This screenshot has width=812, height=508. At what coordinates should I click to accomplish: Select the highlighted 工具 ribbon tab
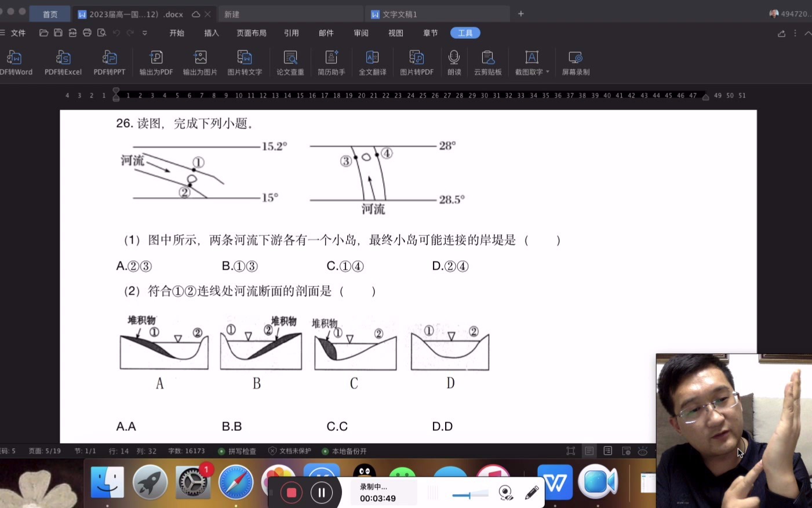pos(465,33)
